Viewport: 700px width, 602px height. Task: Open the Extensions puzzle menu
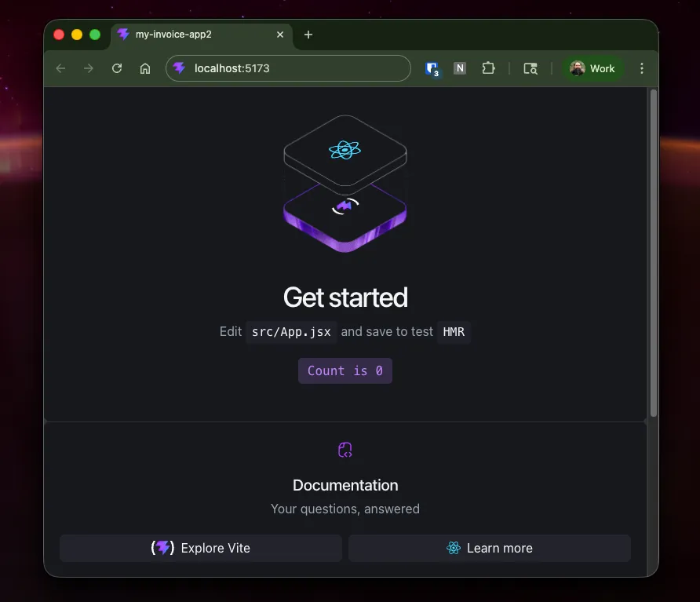click(x=488, y=68)
